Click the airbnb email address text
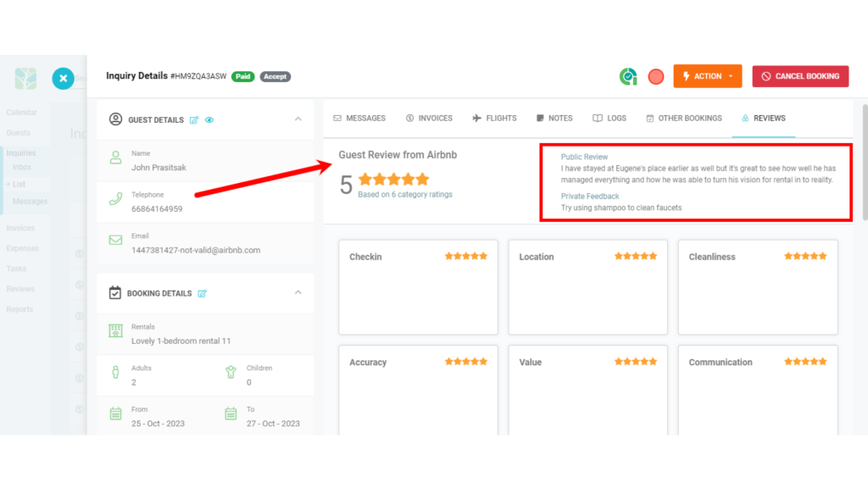The width and height of the screenshot is (868, 488). pyautogui.click(x=196, y=250)
